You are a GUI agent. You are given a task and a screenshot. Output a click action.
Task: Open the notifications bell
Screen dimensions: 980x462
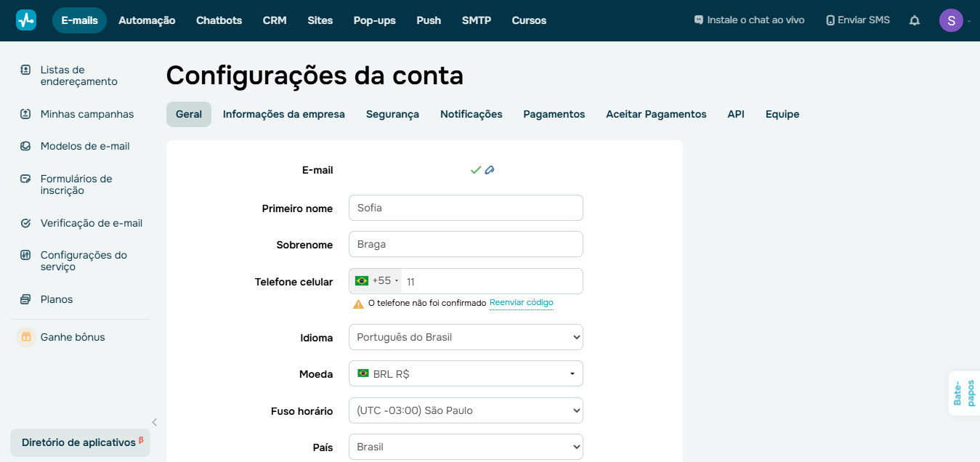click(915, 20)
